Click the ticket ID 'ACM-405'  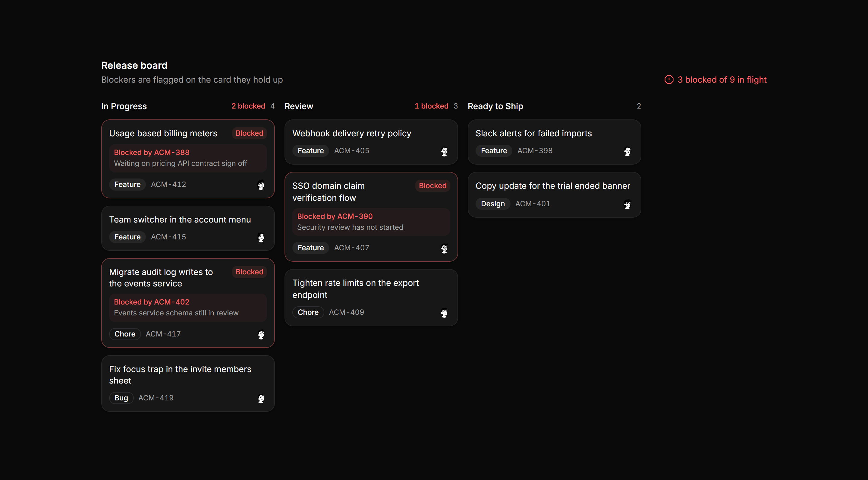[x=352, y=151]
